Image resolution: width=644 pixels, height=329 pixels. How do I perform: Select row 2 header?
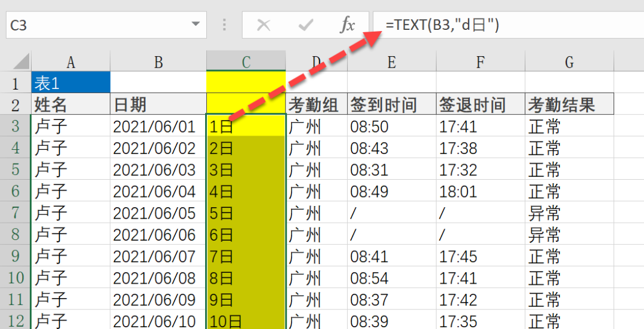[16, 105]
